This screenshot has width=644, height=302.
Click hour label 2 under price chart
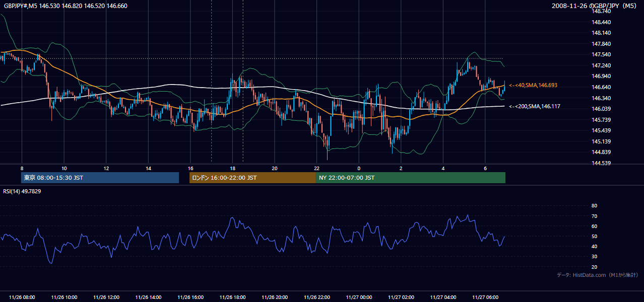tap(401, 168)
